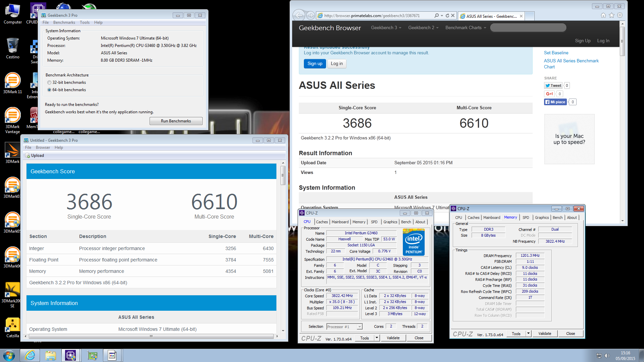Viewport: 644px width, 362px height.
Task: Switch to Mainboard tab in left CPU-Z
Action: tap(340, 222)
